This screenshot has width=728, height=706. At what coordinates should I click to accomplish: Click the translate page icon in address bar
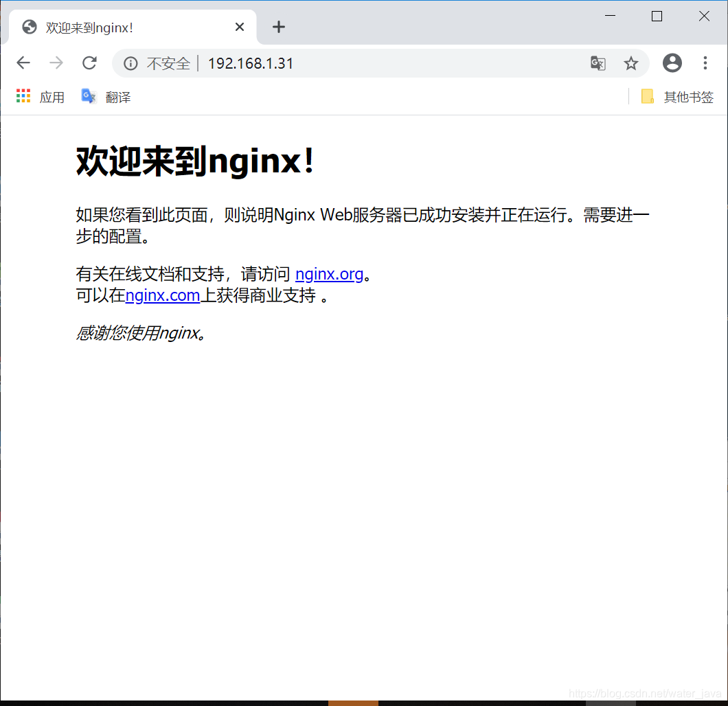coord(598,63)
